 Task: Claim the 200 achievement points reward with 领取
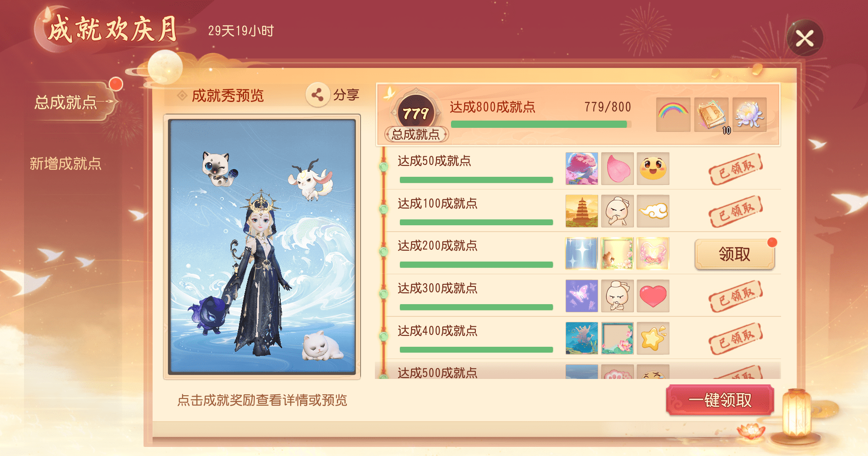tap(734, 254)
